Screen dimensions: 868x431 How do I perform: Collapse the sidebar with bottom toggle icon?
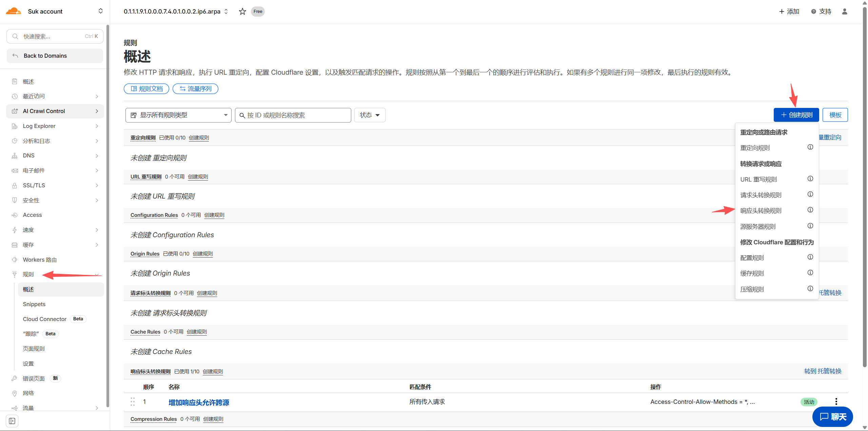pyautogui.click(x=12, y=421)
